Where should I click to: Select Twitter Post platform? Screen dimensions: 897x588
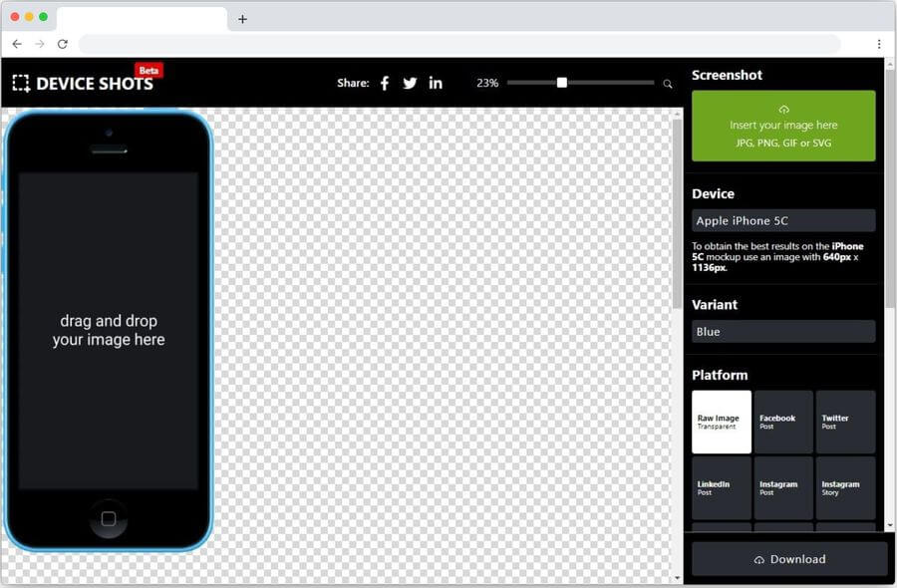point(845,423)
